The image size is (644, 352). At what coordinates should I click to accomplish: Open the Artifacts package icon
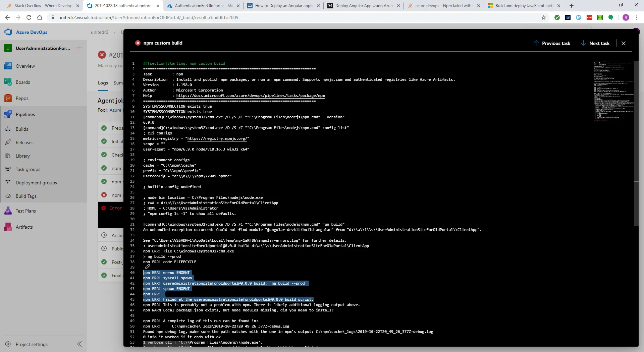pos(8,227)
